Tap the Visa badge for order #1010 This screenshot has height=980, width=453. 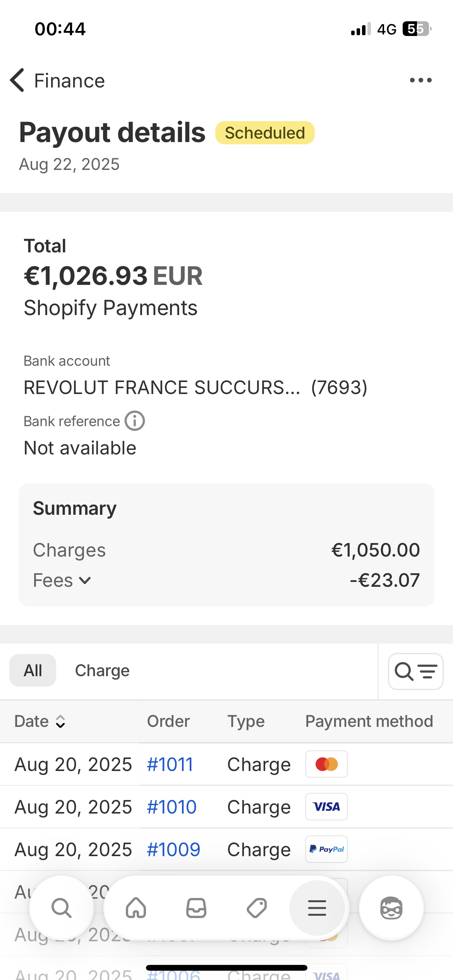(326, 807)
